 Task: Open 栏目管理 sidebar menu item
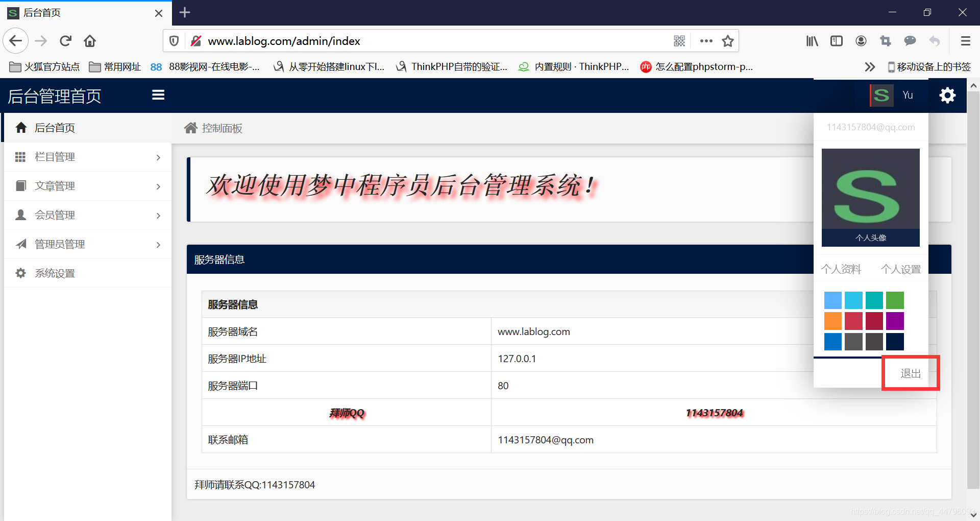click(x=88, y=157)
